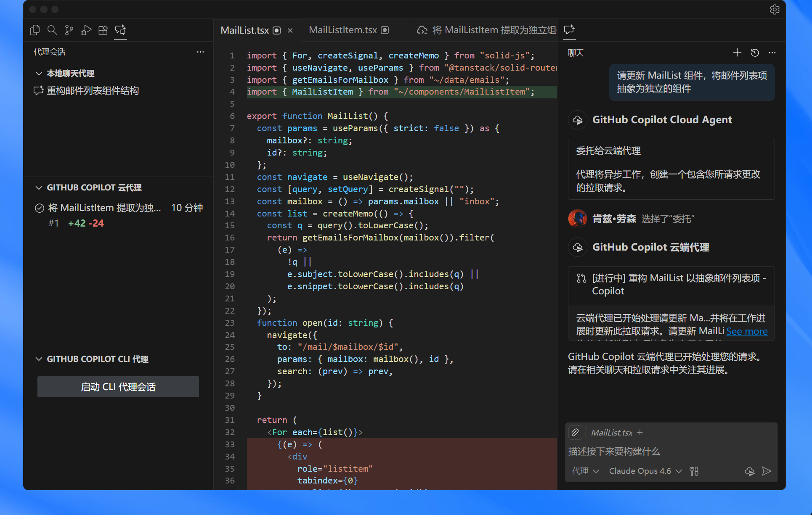Open the Search icon in activity bar
This screenshot has height=515, width=812.
click(x=52, y=30)
